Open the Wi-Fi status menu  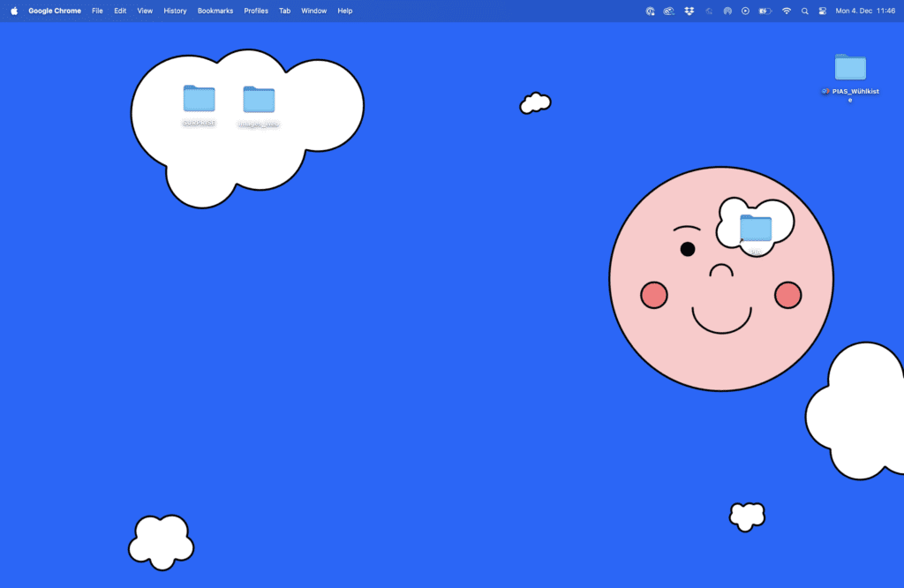coord(786,11)
